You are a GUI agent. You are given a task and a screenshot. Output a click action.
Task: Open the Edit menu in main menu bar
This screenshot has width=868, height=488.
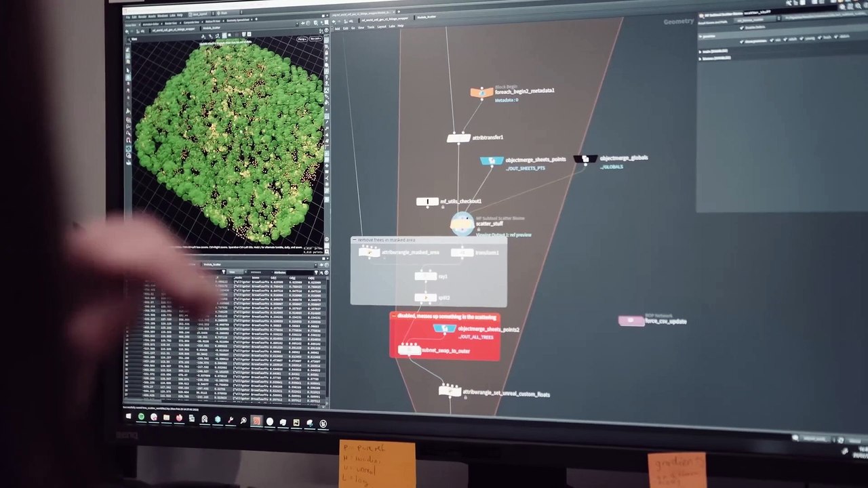point(134,17)
